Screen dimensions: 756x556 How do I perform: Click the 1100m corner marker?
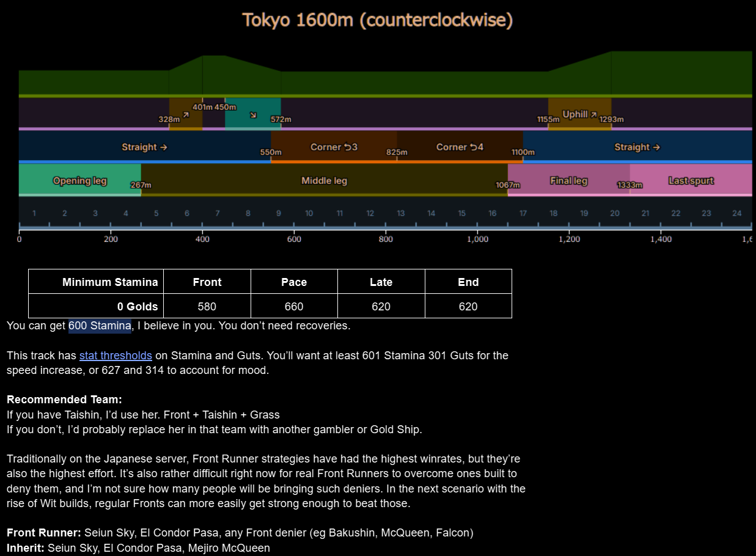coord(523,152)
